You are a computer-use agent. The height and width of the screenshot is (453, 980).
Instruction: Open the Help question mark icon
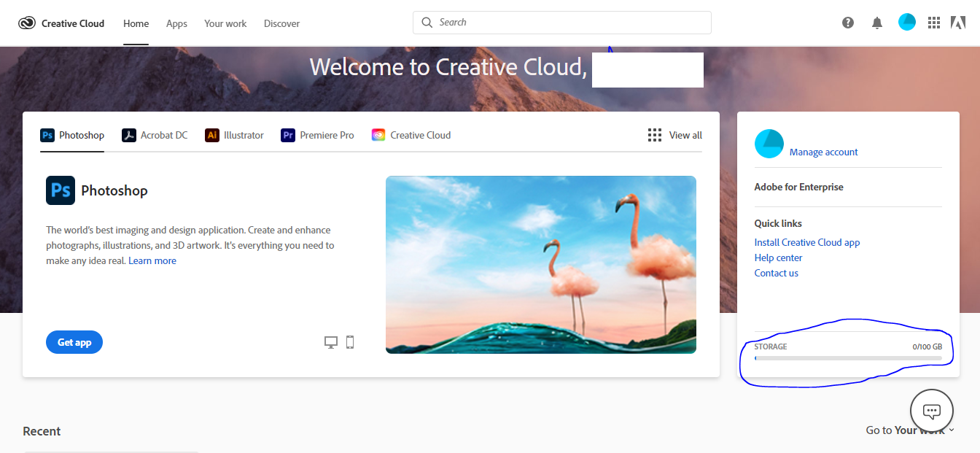[x=847, y=23]
